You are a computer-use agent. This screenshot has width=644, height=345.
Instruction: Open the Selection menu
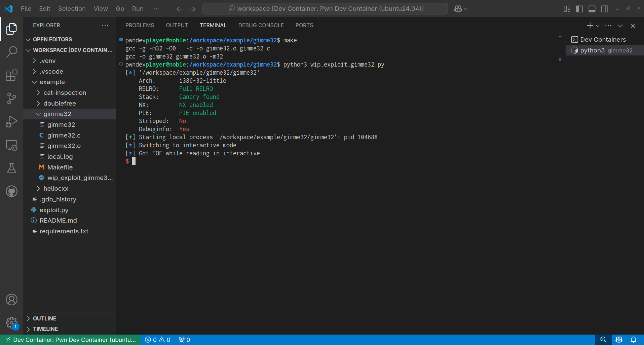pyautogui.click(x=72, y=9)
